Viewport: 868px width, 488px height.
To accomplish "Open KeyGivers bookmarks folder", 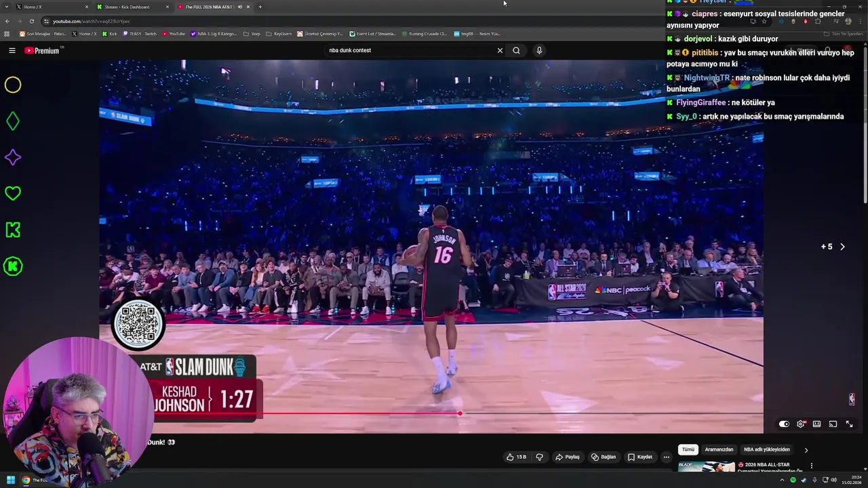I will (x=279, y=33).
